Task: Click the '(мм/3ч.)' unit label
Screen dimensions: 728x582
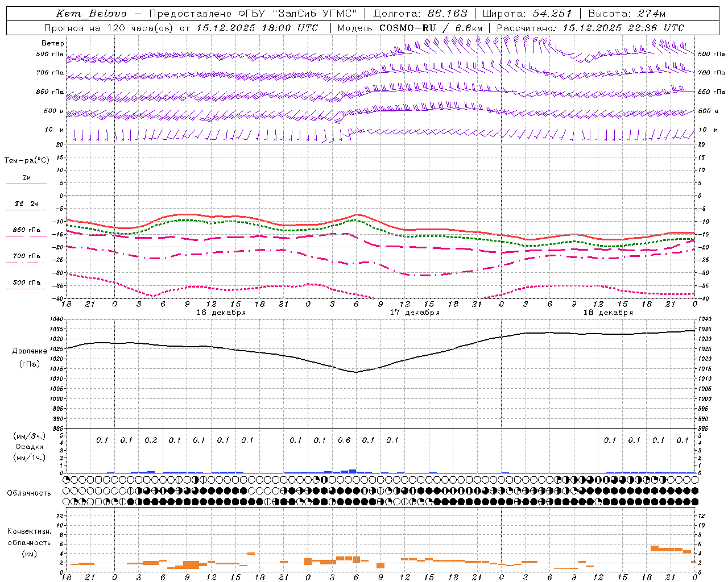Action: pyautogui.click(x=30, y=436)
